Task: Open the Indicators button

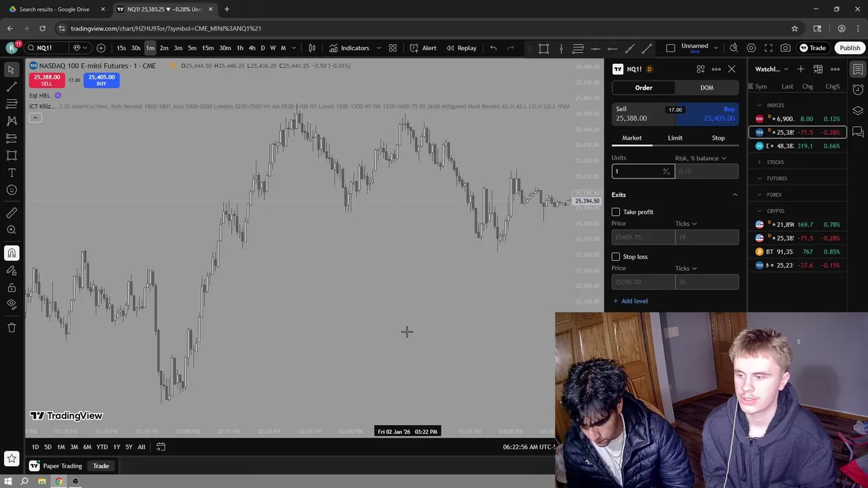Action: pyautogui.click(x=349, y=48)
